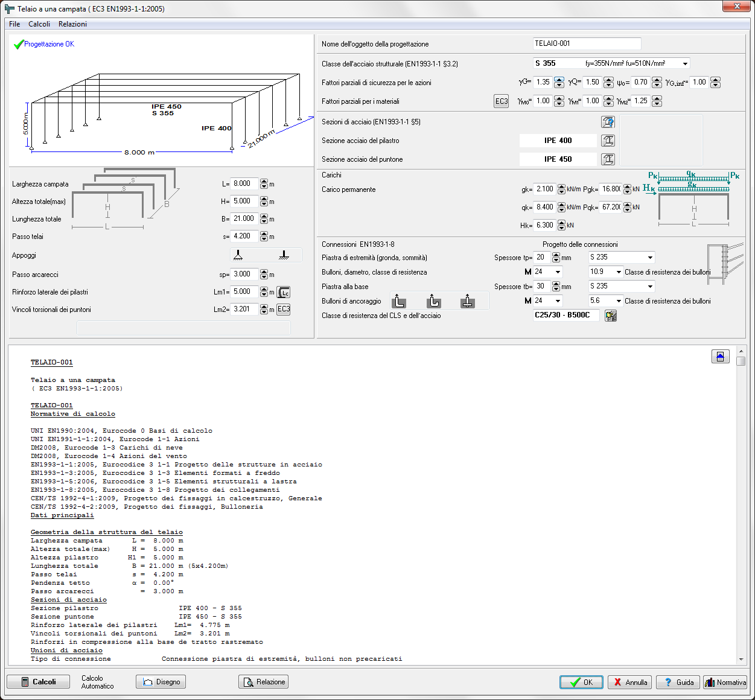Screen dimensions: 755x700
Task: Open the steel sections help icon
Action: point(608,122)
